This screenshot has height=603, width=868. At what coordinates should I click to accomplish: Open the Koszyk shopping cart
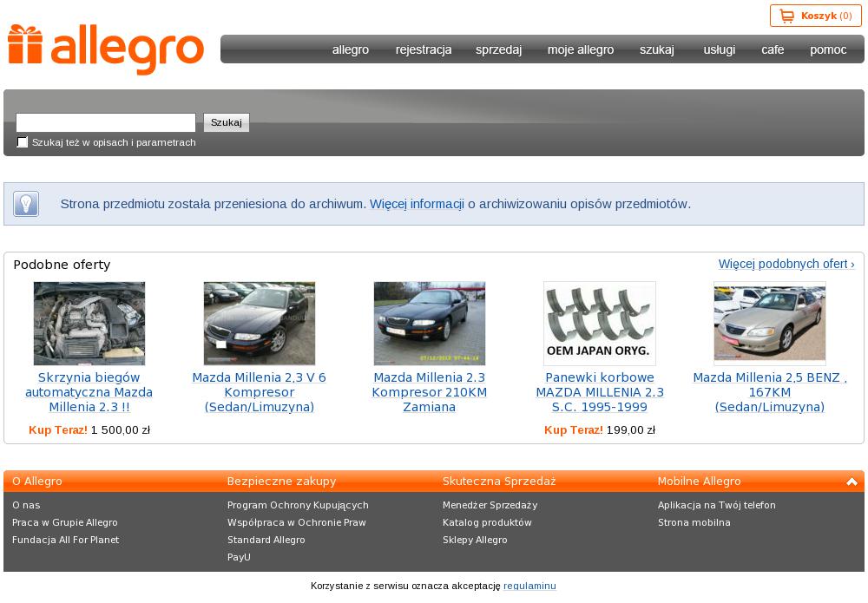[x=815, y=16]
